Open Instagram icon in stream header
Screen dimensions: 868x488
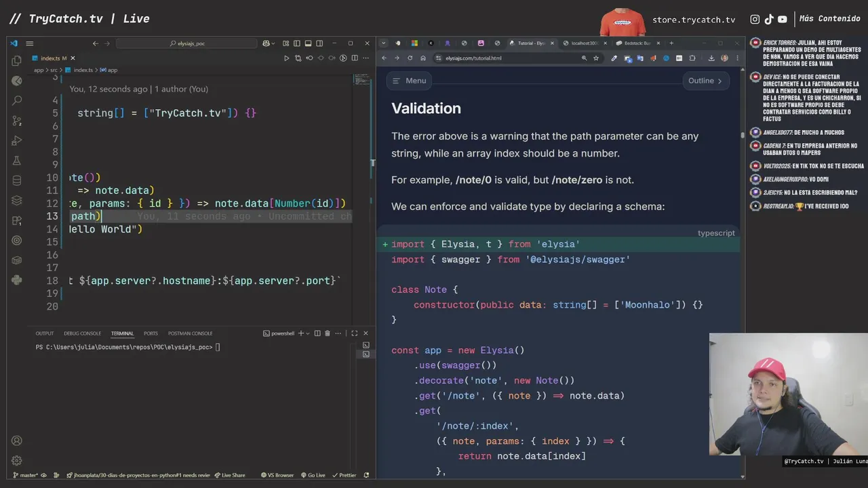click(x=755, y=19)
